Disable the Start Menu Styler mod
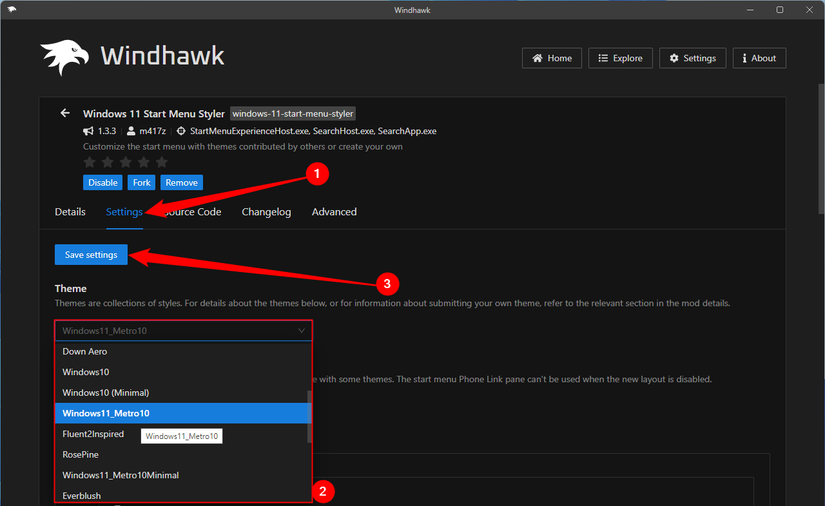Viewport: 825px width, 506px height. click(103, 183)
